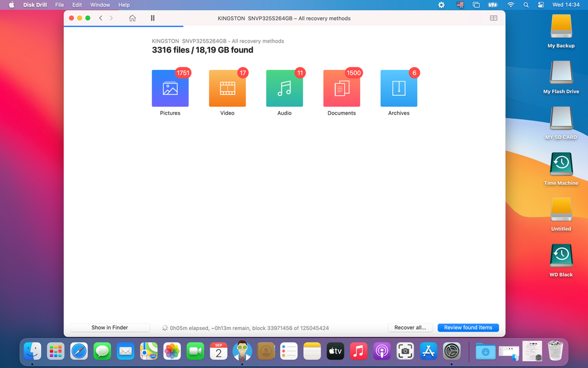Image resolution: width=588 pixels, height=368 pixels.
Task: Select My Backup drive on desktop
Action: [x=561, y=32]
